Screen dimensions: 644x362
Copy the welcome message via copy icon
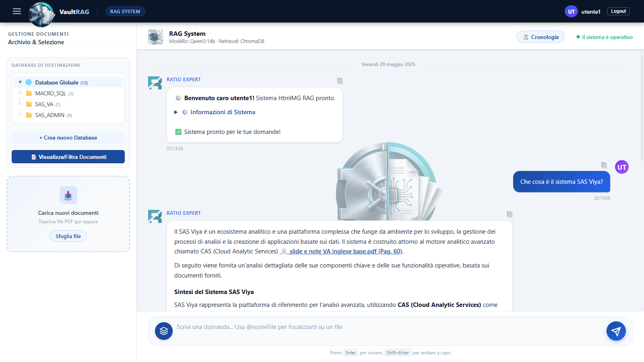pos(340,81)
